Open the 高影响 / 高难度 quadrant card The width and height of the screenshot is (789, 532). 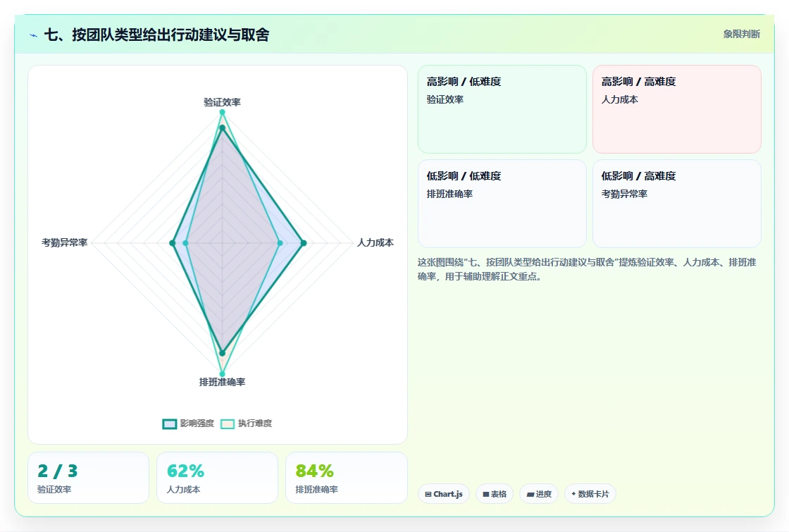click(677, 109)
